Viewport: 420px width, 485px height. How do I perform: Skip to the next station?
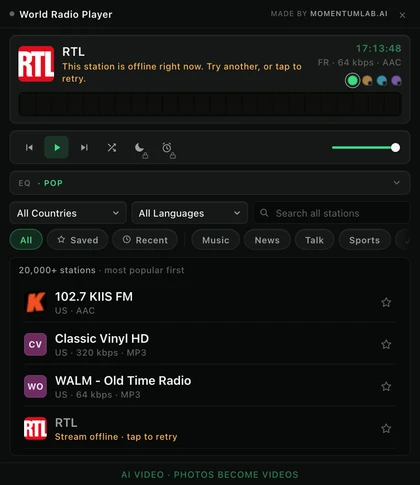(84, 147)
